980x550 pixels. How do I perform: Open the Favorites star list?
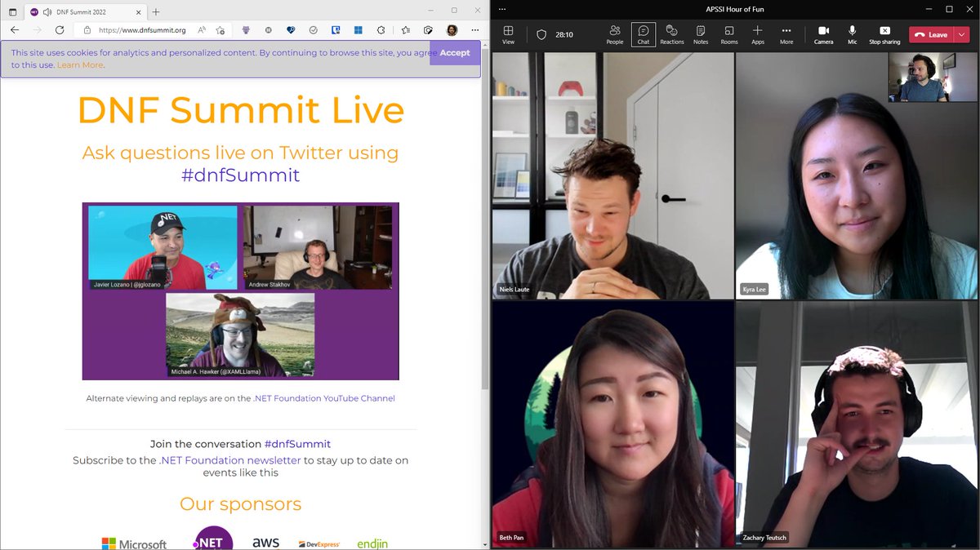coord(406,30)
